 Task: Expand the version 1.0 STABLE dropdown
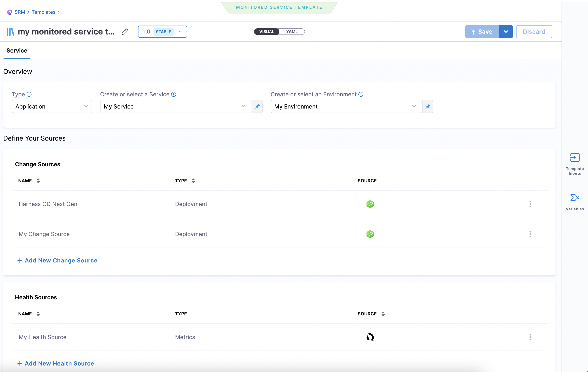[180, 32]
